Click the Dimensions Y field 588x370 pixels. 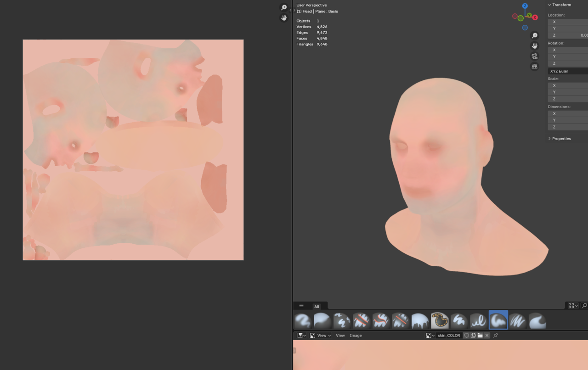tap(568, 120)
